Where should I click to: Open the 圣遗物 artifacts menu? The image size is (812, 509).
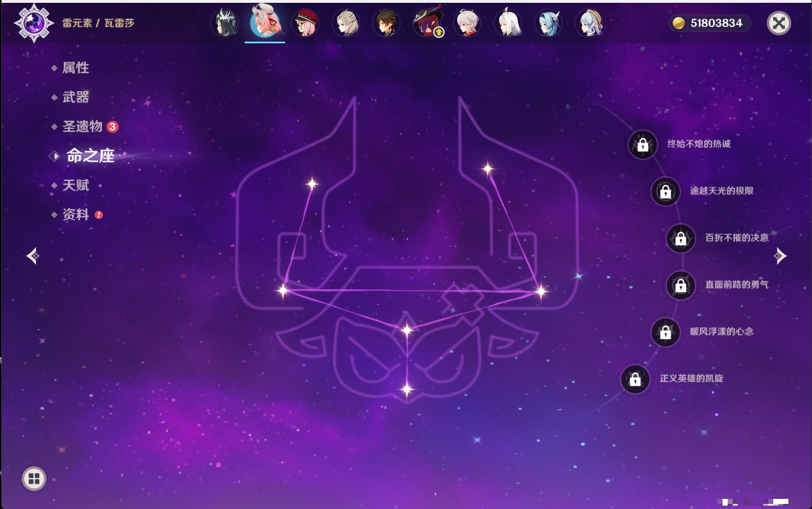(82, 127)
